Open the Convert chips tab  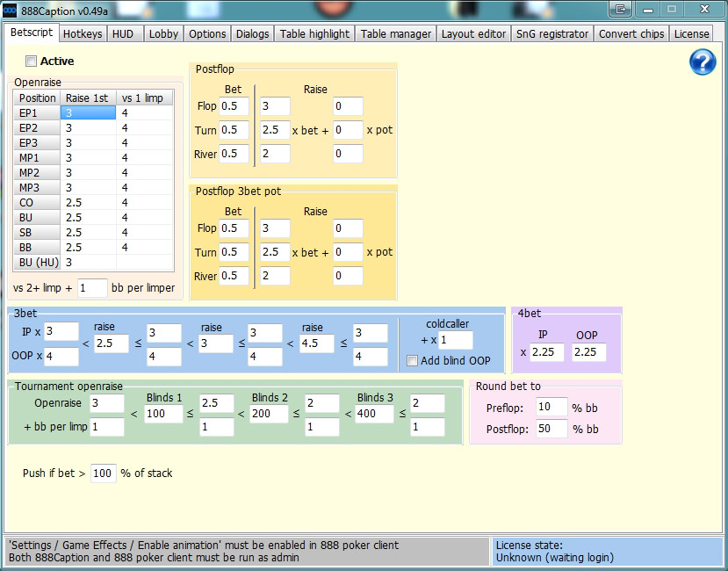(x=631, y=33)
